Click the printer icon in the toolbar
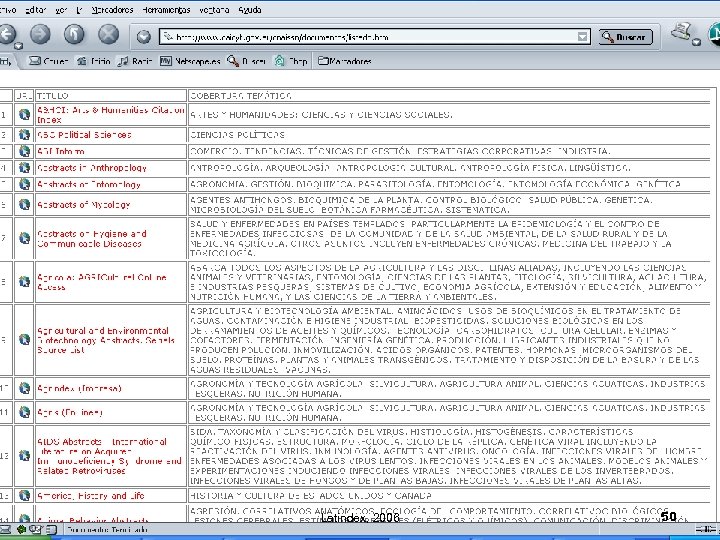 point(681,32)
